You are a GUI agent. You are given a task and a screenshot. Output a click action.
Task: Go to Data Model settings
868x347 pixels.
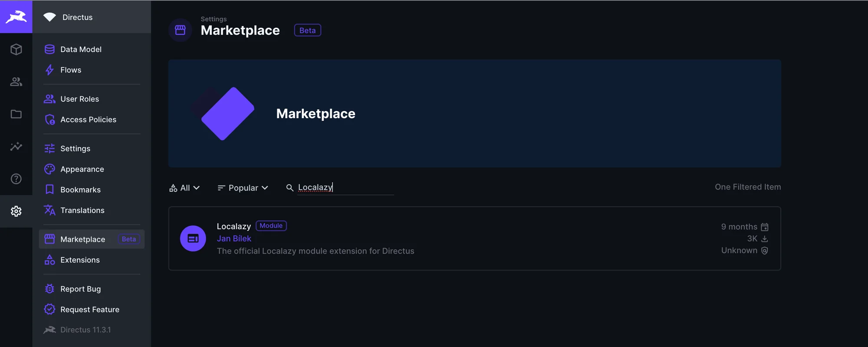tap(81, 50)
